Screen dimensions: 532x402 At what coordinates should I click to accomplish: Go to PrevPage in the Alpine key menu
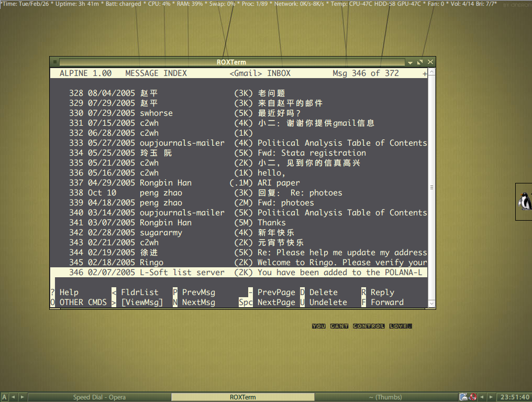coord(276,292)
